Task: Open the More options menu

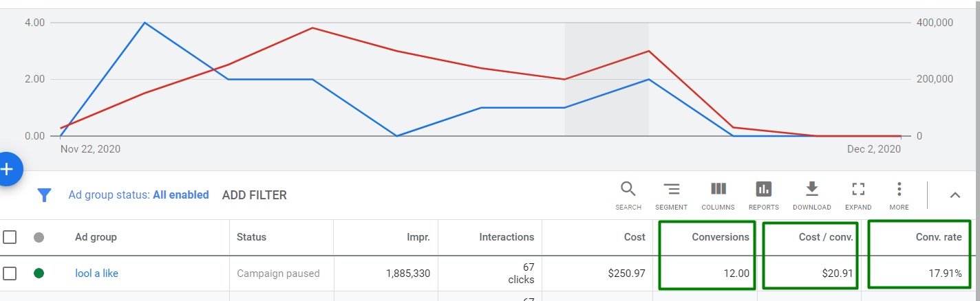Action: tap(899, 195)
